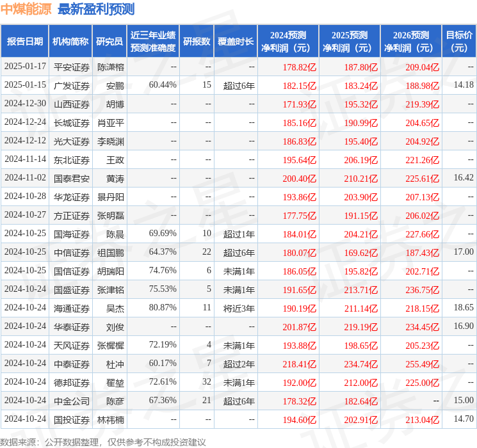The width and height of the screenshot is (477, 448).
Task: Click the date 2025-01-15
Action: 25,85
